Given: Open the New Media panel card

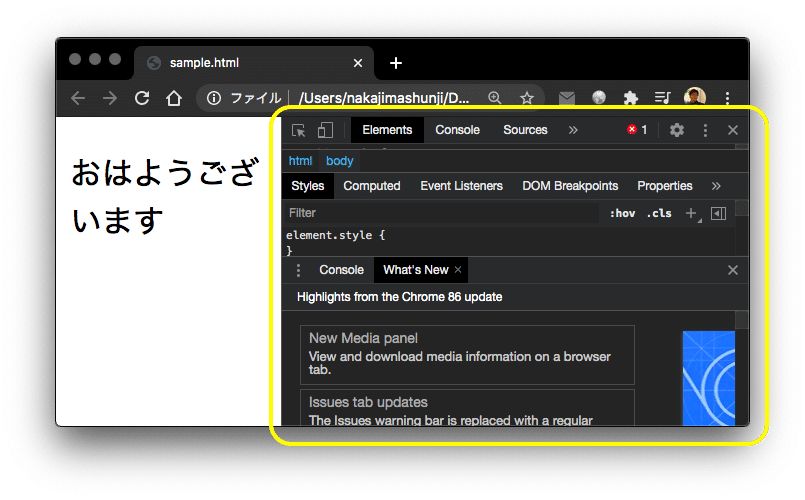Looking at the screenshot, I should 467,355.
